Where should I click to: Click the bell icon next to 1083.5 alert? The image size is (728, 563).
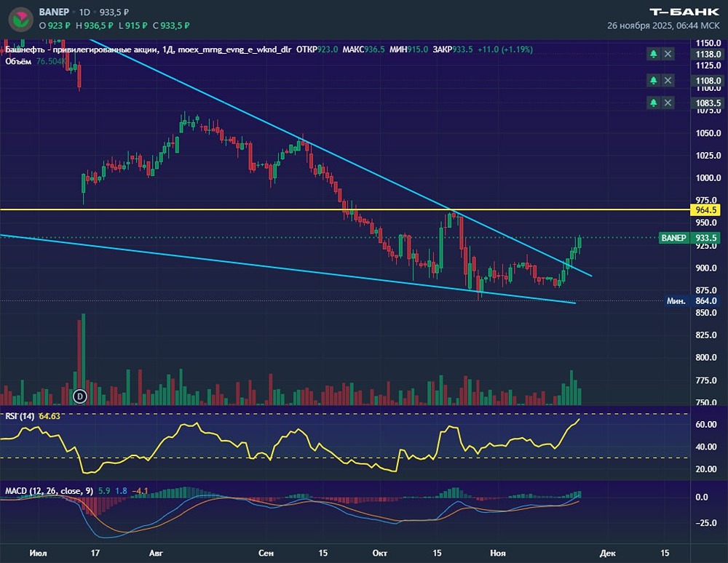(x=653, y=103)
